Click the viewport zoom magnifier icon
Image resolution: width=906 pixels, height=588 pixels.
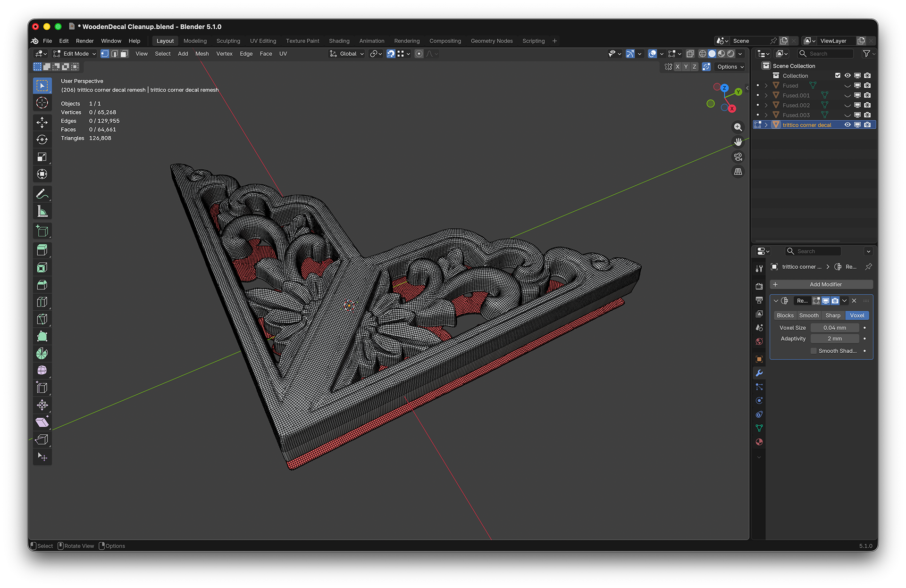click(x=738, y=127)
